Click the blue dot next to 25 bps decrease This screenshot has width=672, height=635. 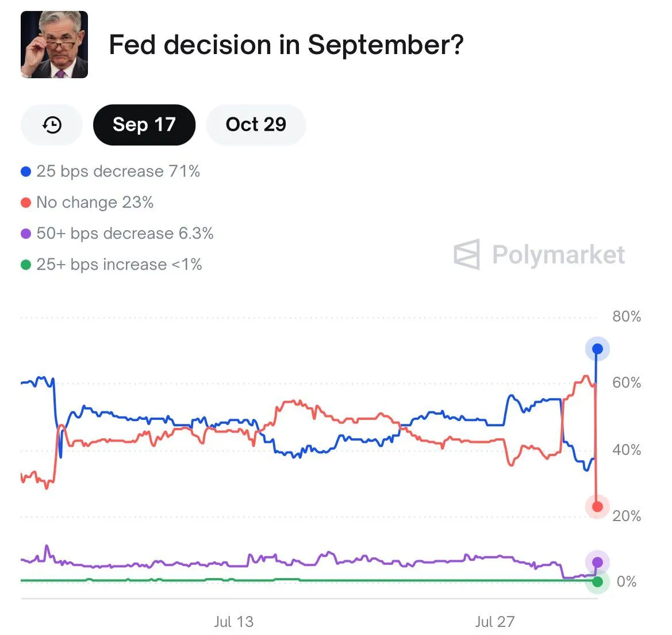pos(25,171)
